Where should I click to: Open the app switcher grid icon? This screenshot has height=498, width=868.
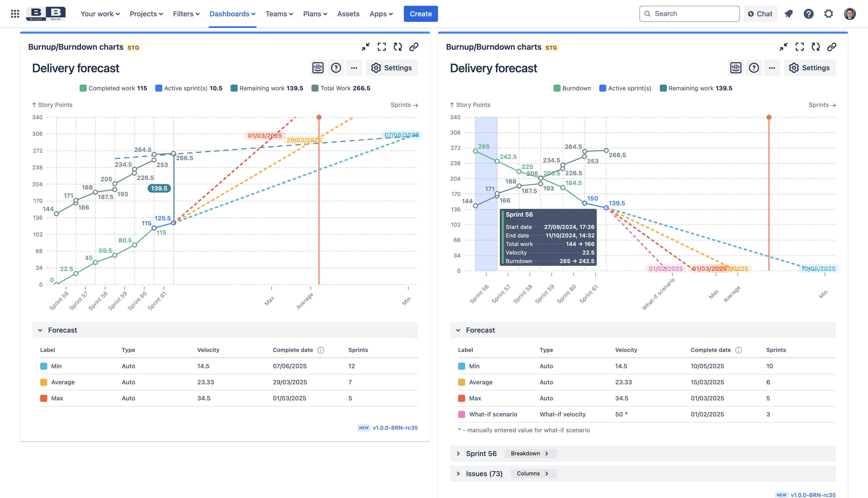(x=15, y=14)
